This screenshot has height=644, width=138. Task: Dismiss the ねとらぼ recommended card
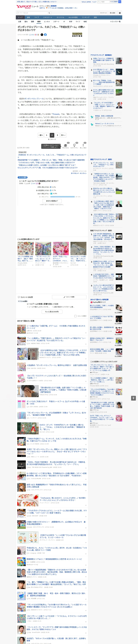pyautogui.click(x=86, y=265)
